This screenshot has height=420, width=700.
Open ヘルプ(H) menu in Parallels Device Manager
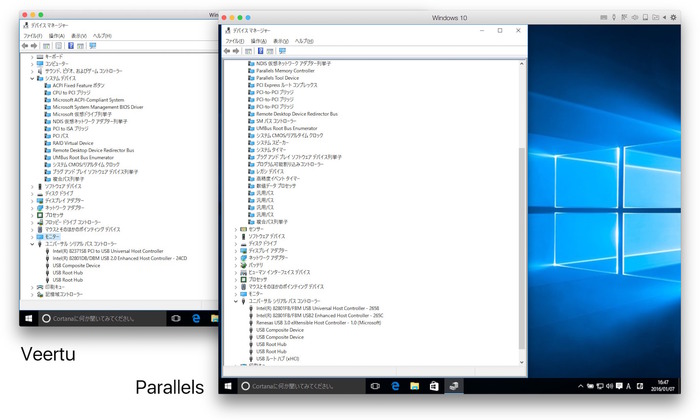pyautogui.click(x=304, y=41)
